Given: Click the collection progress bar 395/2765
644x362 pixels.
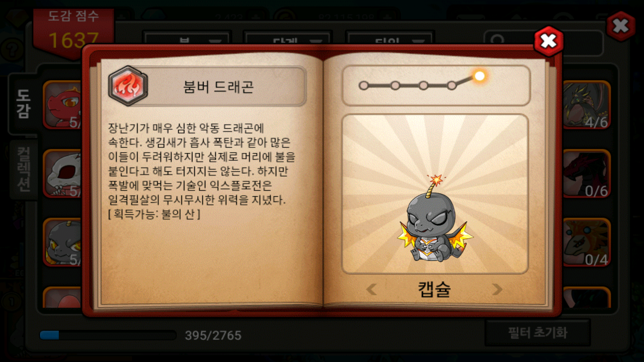Looking at the screenshot, I should point(108,335).
